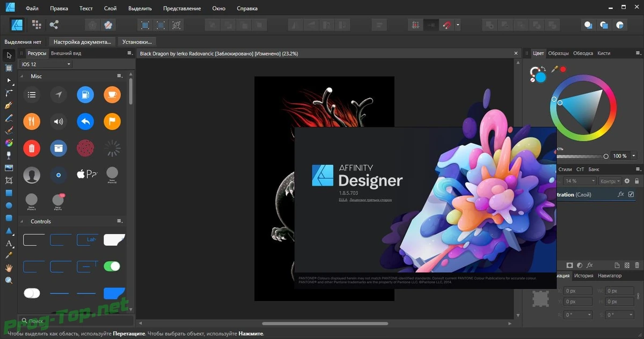644x339 pixels.
Task: Select the Pencil tool
Action: coord(9,118)
